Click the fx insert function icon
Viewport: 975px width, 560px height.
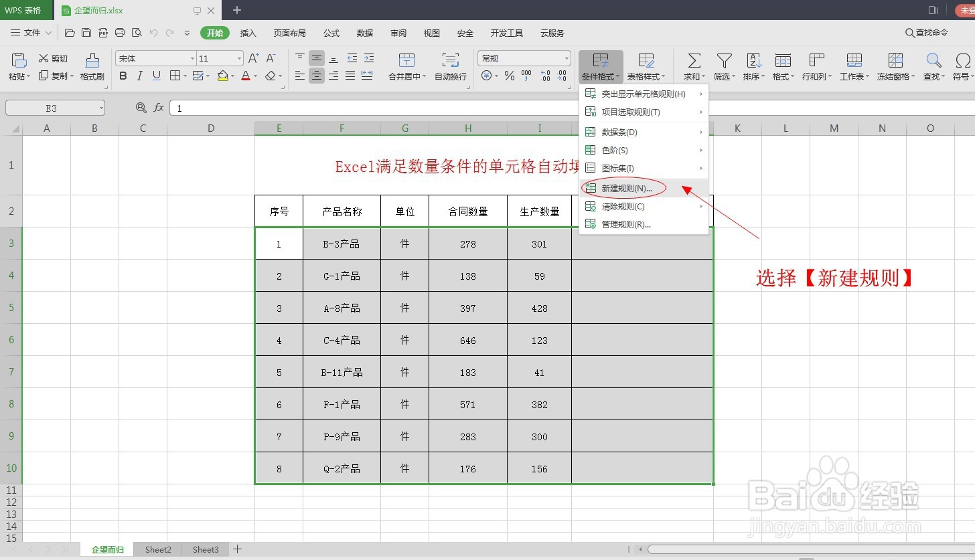(x=159, y=108)
